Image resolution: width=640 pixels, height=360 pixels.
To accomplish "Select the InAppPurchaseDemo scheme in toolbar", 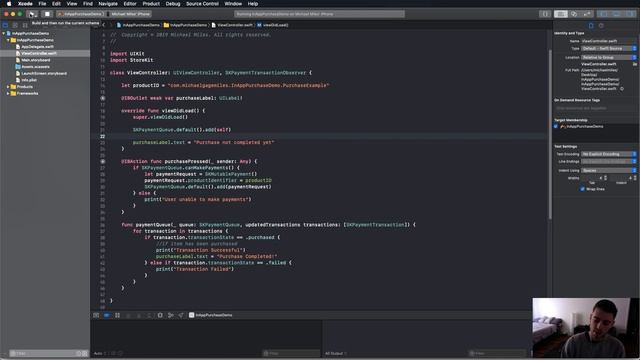I will click(80, 14).
